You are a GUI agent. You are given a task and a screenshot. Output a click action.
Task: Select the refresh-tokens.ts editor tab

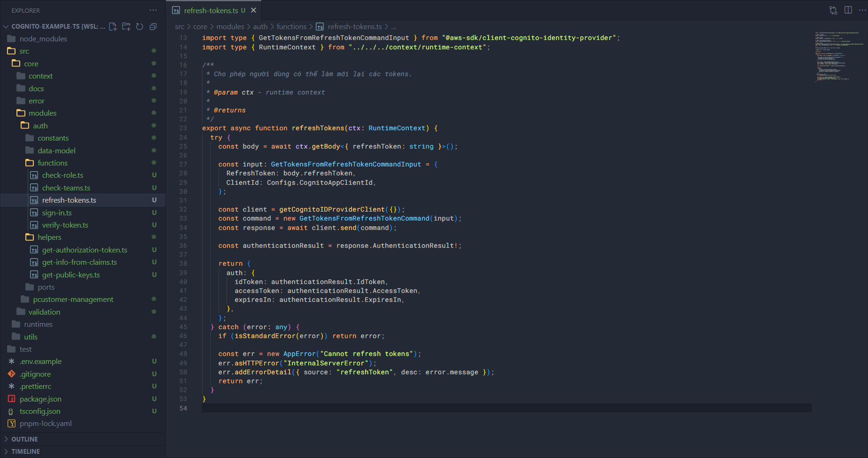coord(211,10)
